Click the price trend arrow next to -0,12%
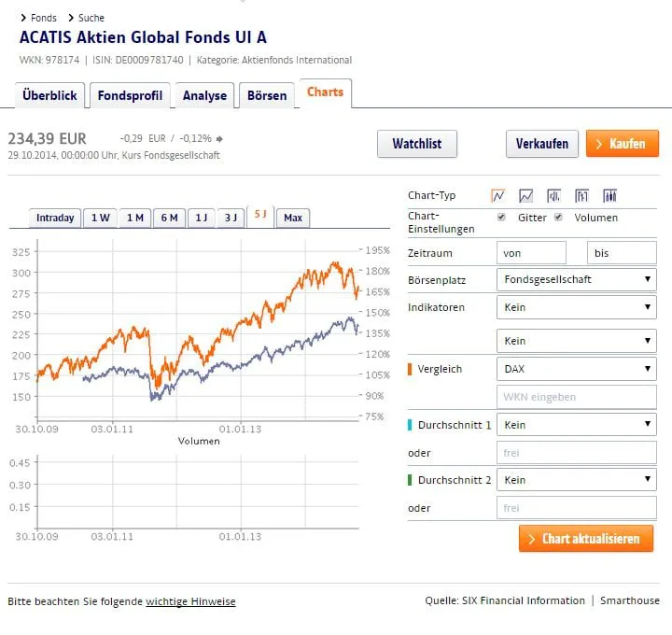The image size is (672, 635). (219, 138)
